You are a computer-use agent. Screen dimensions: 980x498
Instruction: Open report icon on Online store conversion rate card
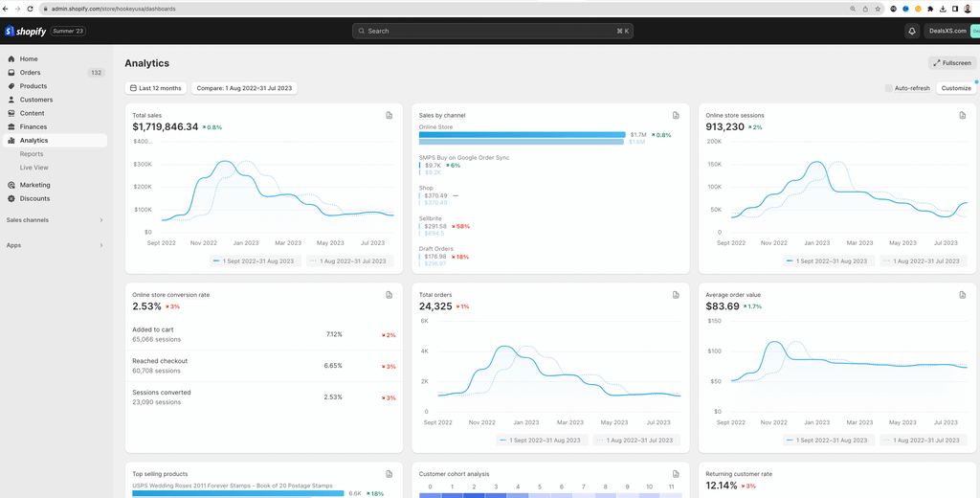click(x=389, y=295)
